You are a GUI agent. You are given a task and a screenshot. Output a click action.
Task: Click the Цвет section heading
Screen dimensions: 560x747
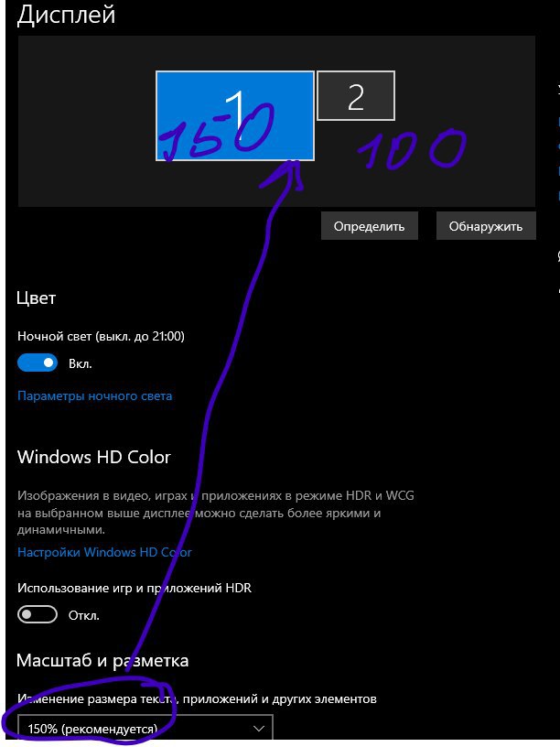pos(37,298)
